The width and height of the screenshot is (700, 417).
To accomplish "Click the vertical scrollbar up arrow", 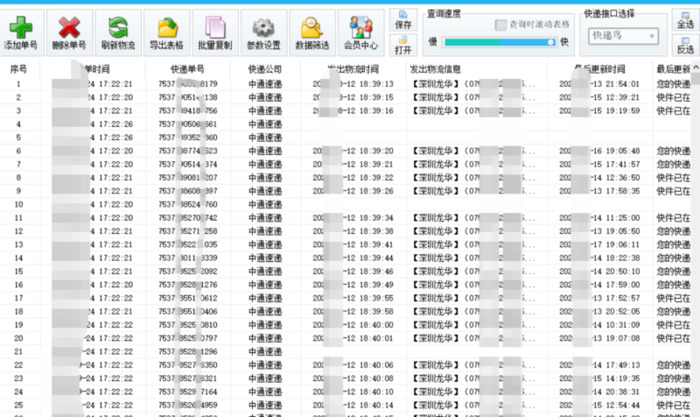I will (x=696, y=68).
